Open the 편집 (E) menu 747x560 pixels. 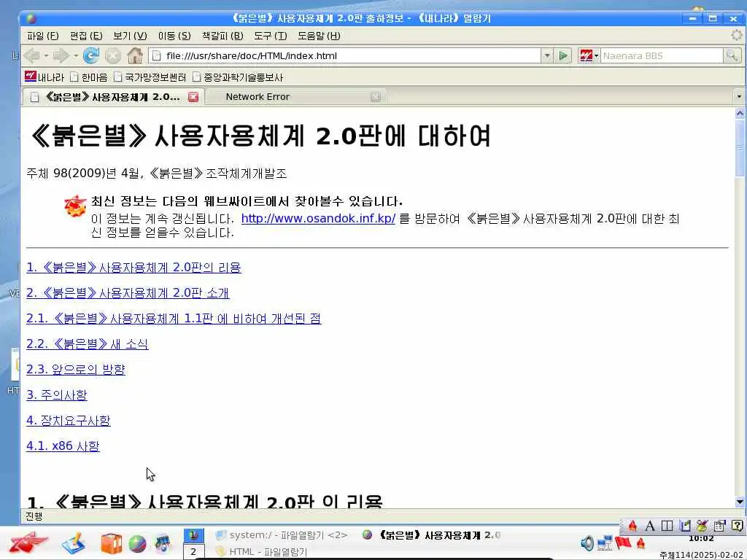pos(86,36)
